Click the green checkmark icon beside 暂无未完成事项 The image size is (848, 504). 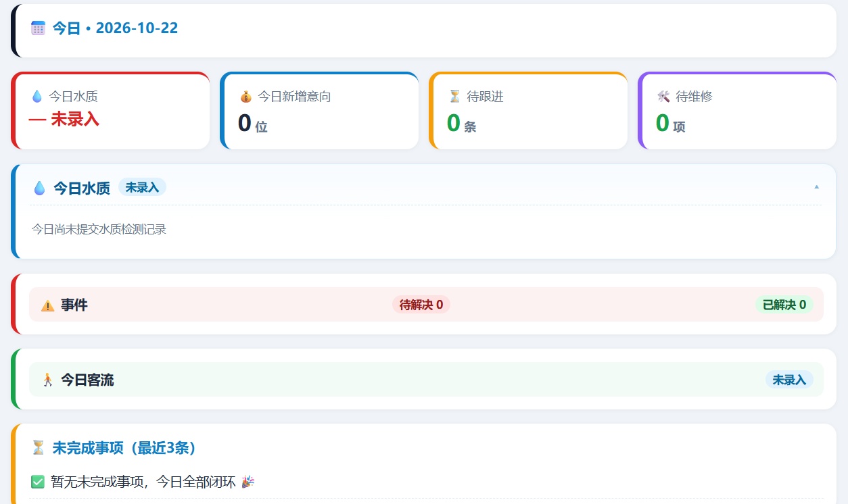coord(38,482)
